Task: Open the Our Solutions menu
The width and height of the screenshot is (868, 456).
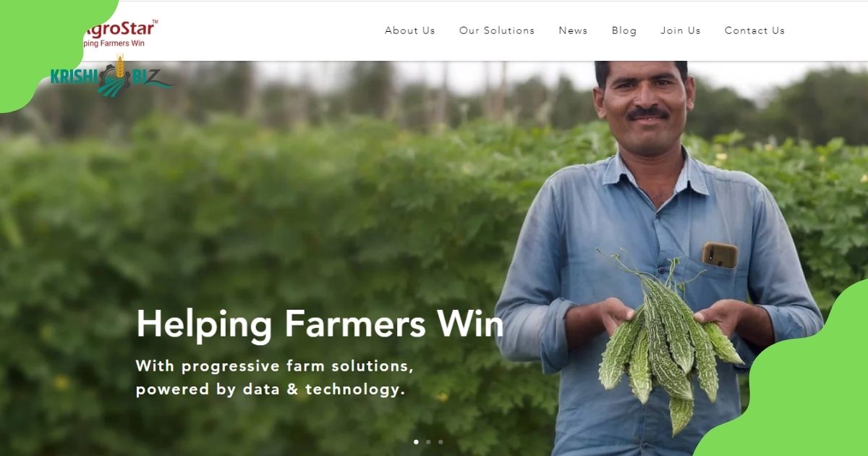Action: 497,30
